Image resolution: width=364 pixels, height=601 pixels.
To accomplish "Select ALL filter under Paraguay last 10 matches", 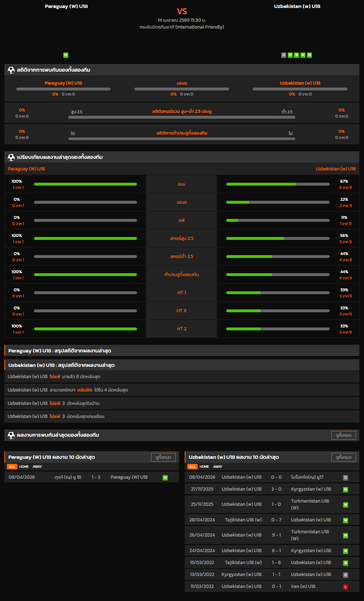I will pos(12,467).
